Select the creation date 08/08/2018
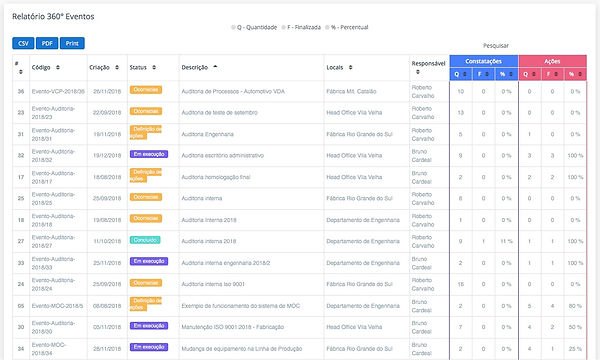 (x=107, y=306)
